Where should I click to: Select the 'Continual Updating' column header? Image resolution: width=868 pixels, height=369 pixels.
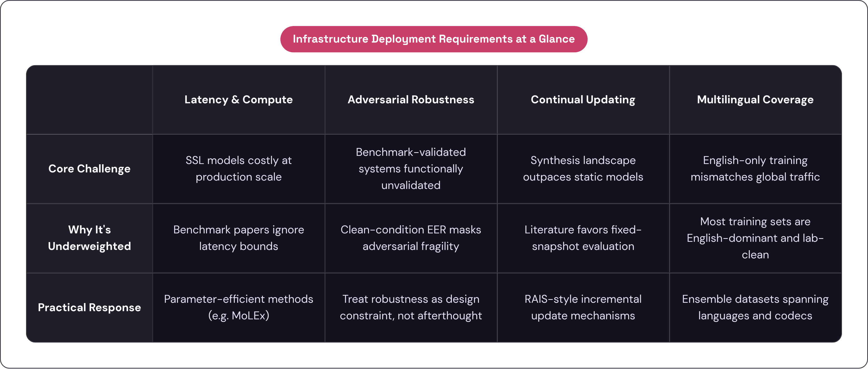(583, 100)
